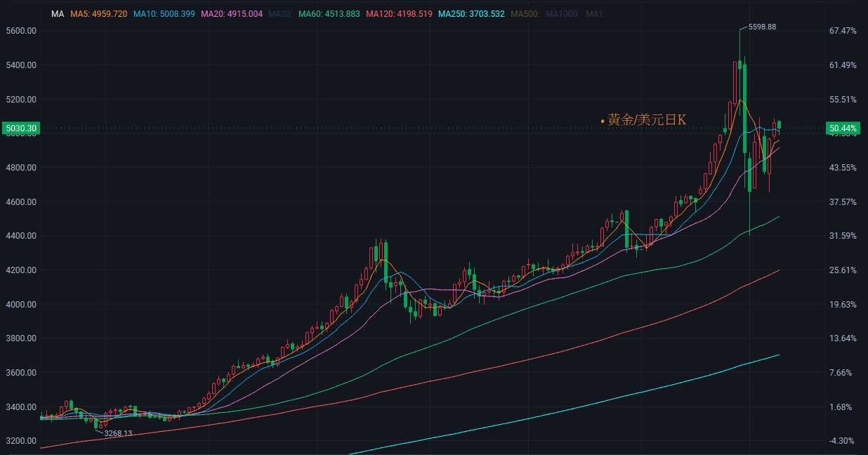Image resolution: width=868 pixels, height=455 pixels.
Task: Click the 13.64% percentage axis label
Action: (x=843, y=338)
